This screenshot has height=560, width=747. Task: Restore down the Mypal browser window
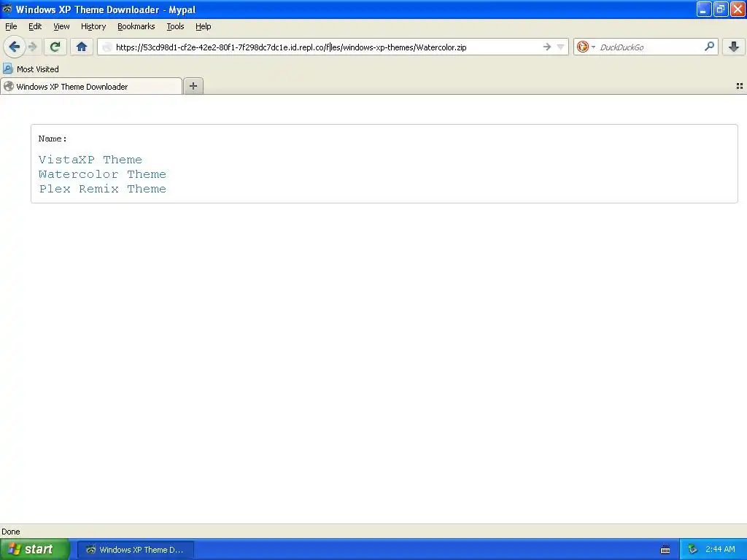(x=720, y=9)
